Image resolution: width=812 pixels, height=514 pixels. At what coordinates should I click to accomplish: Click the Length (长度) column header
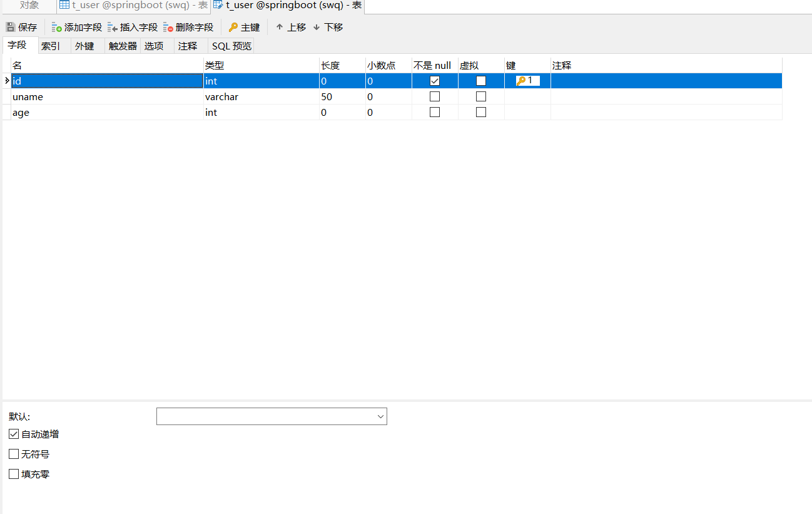click(342, 65)
